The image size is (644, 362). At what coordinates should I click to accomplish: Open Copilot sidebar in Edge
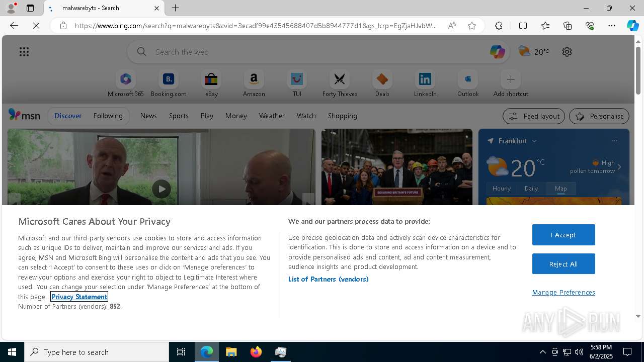point(633,26)
